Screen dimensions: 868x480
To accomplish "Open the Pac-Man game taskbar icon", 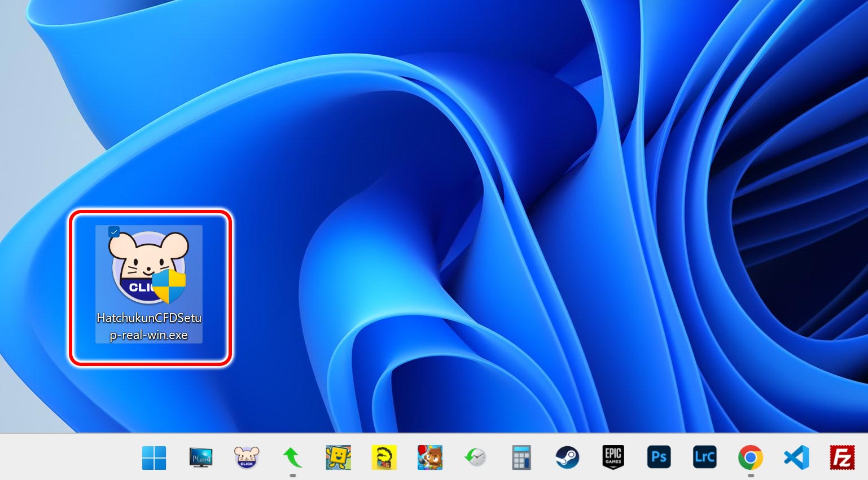I will 384,457.
